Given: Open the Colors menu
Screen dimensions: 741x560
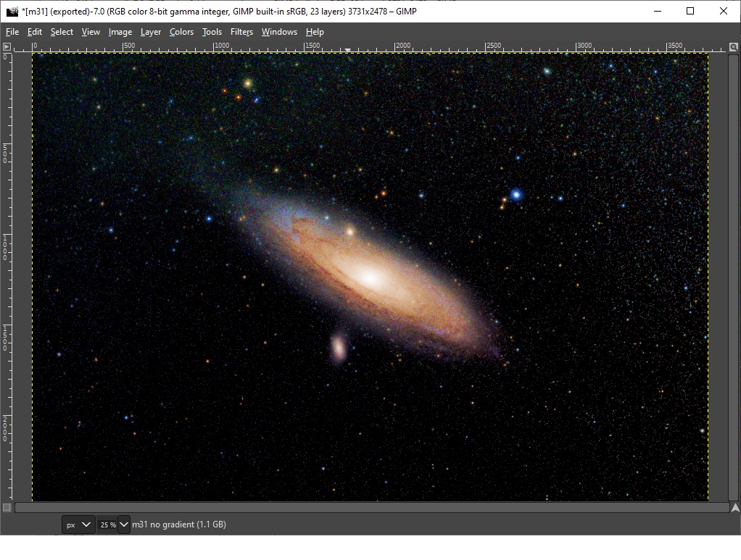Looking at the screenshot, I should [x=181, y=32].
